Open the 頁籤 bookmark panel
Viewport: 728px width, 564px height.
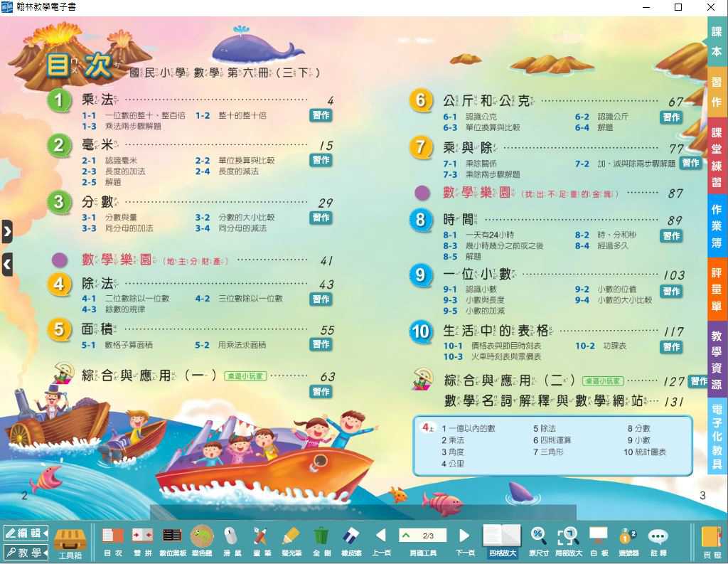tap(712, 543)
